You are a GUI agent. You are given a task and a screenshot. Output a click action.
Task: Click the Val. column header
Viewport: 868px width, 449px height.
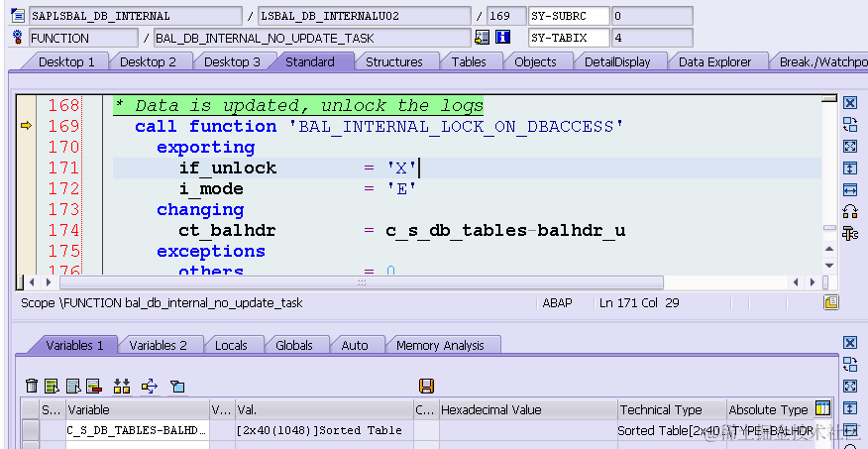pyautogui.click(x=324, y=409)
